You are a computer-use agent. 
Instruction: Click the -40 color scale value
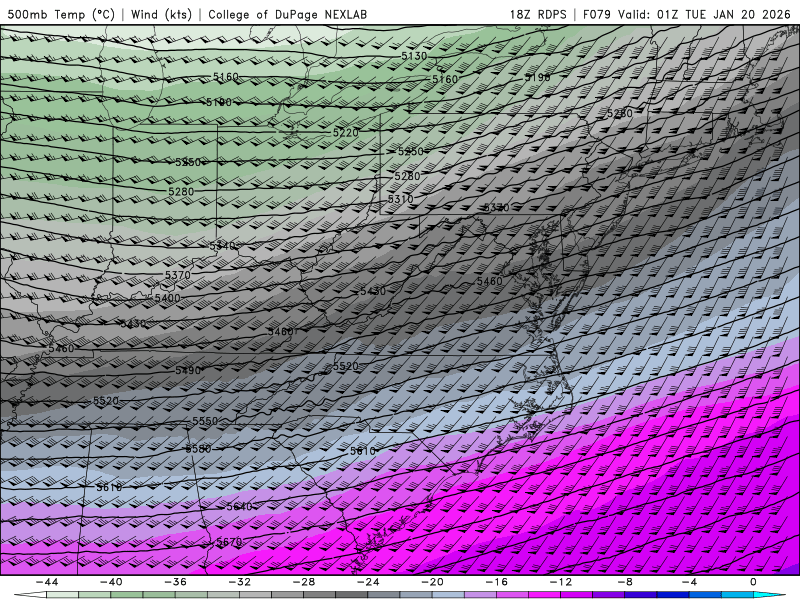pyautogui.click(x=111, y=582)
